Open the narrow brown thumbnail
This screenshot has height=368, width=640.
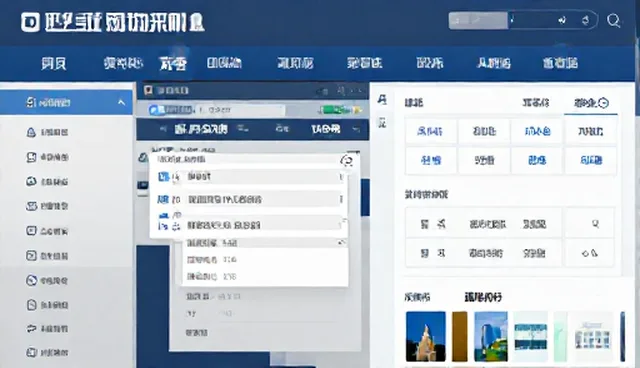(460, 336)
